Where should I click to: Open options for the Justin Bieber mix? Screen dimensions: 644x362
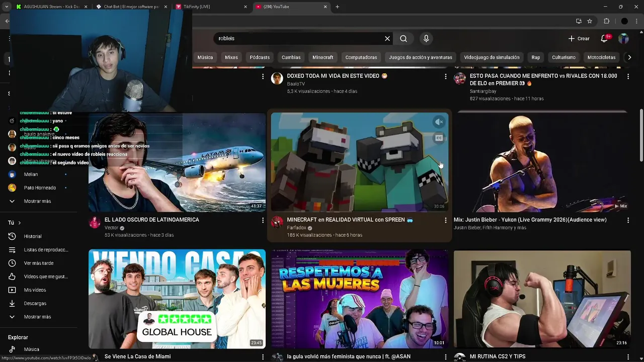[x=628, y=220]
